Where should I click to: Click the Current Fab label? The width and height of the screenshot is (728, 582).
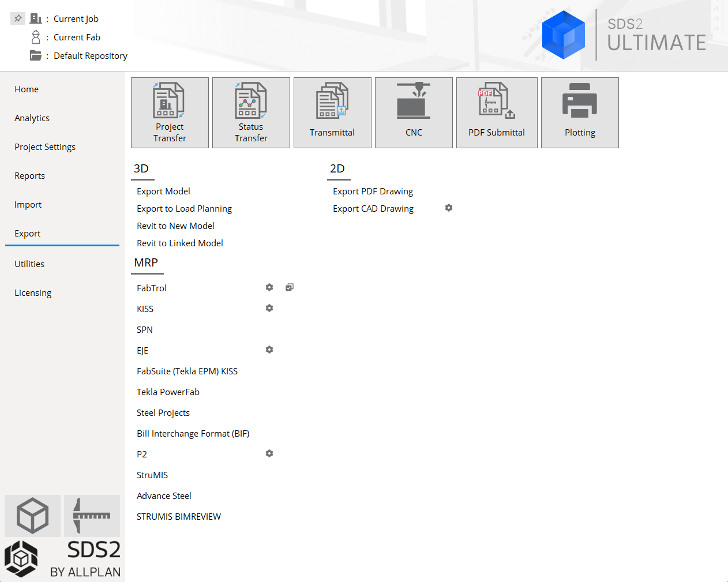pos(77,37)
